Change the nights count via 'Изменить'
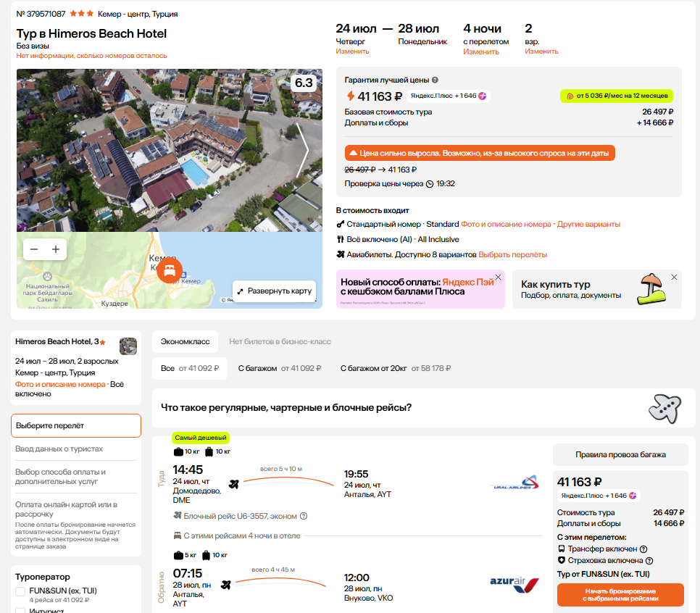The height and width of the screenshot is (613, 700). 481,51
